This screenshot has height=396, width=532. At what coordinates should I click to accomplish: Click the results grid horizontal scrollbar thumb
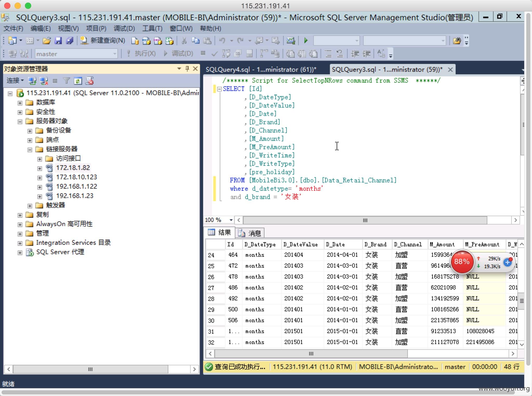coord(311,354)
